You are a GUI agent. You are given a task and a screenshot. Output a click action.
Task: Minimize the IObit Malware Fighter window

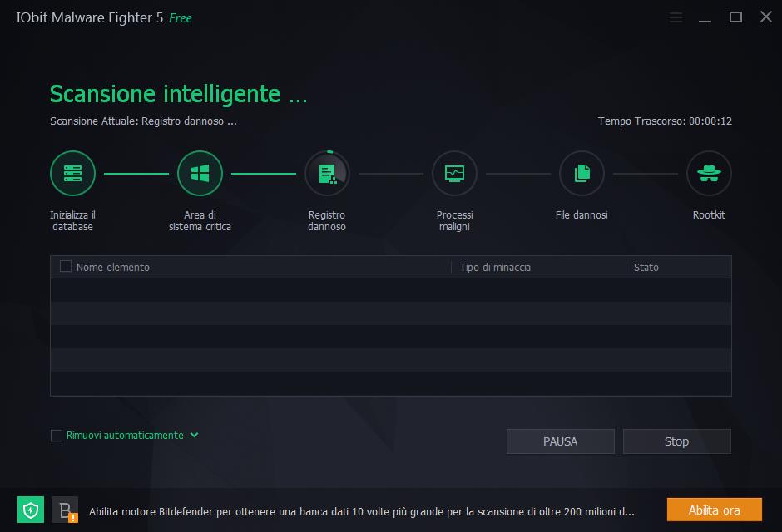tap(705, 17)
